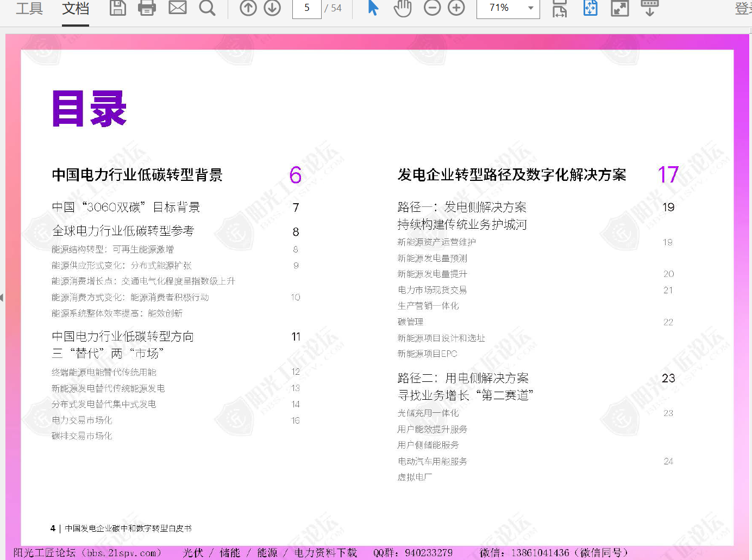This screenshot has width=752, height=560.
Task: Click the Print document icon
Action: (x=147, y=8)
